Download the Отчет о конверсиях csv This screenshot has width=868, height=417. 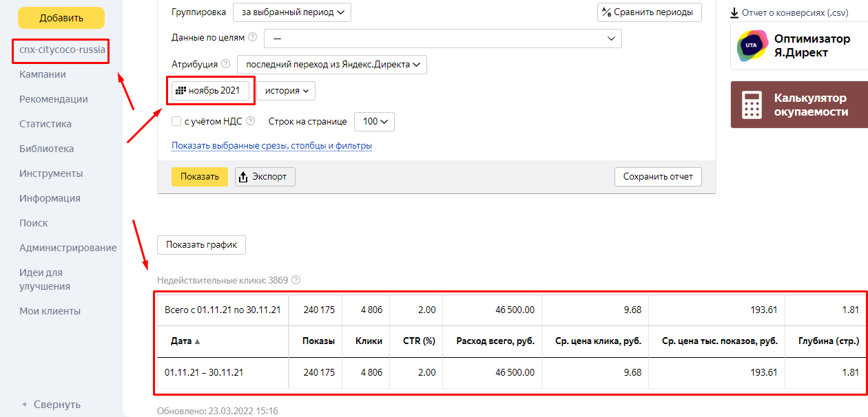coord(789,12)
